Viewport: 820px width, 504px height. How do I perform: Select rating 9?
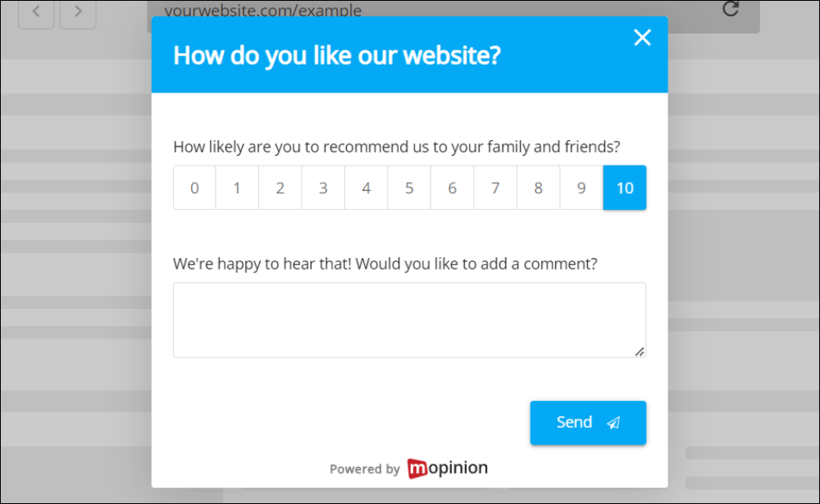pos(581,188)
